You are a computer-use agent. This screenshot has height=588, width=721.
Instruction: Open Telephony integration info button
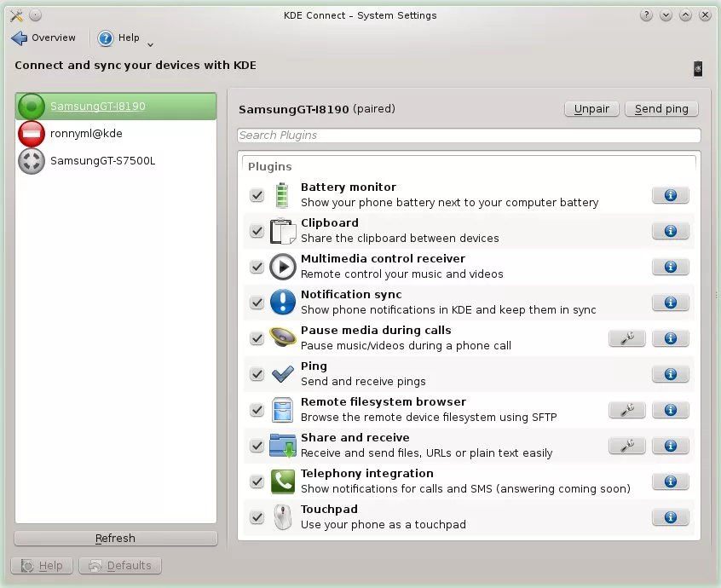(x=671, y=481)
